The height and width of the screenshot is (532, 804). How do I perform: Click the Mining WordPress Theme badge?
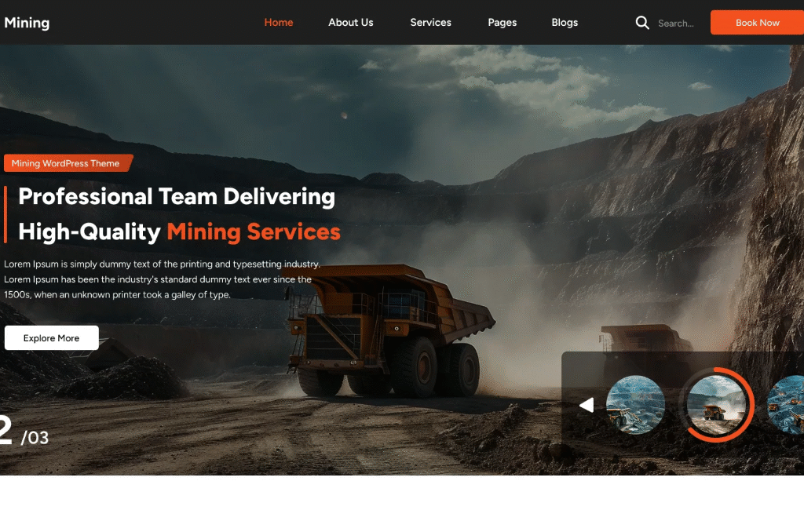point(67,163)
